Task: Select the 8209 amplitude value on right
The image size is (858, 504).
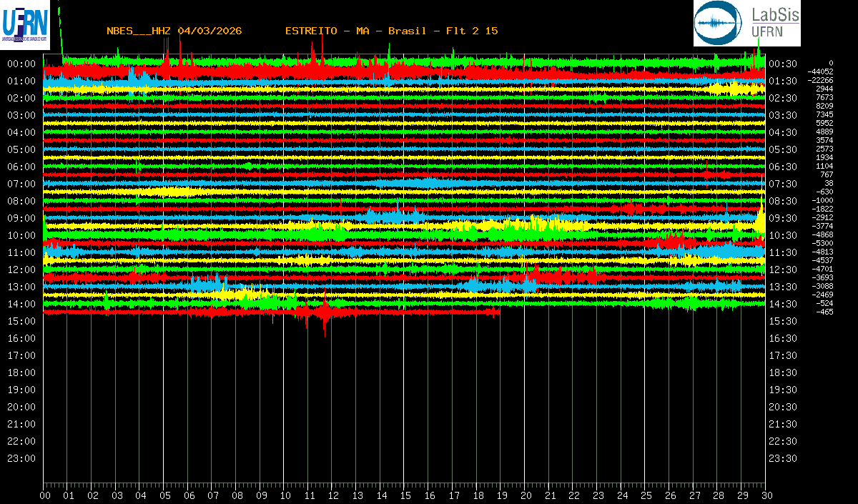Action: (x=824, y=106)
